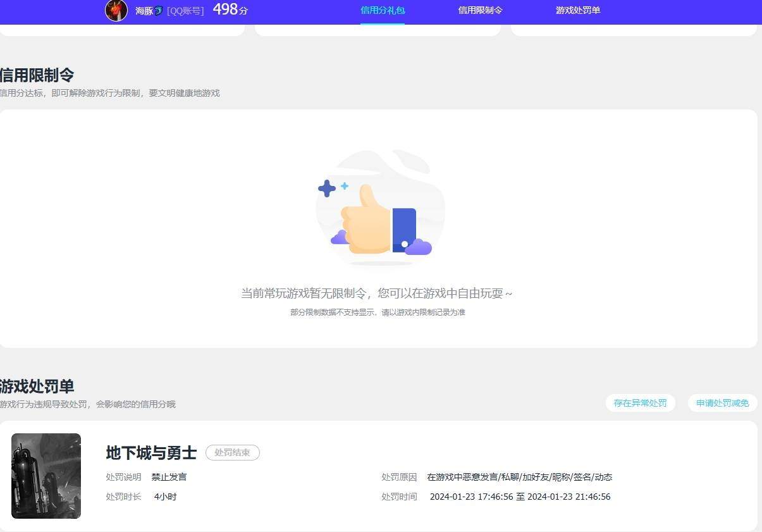Click the 游戏处罚单 section heading
Screen dimensions: 762x532
tap(37, 386)
